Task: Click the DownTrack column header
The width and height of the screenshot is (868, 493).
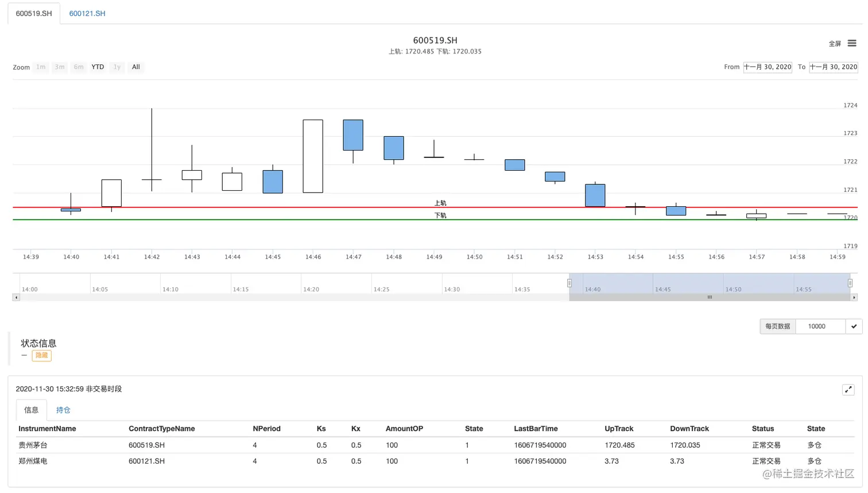Action: pos(689,429)
